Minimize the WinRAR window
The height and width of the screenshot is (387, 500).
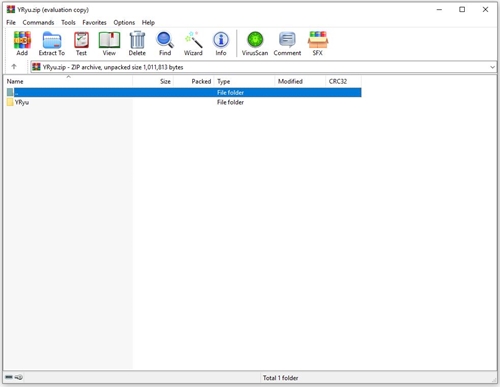tap(439, 9)
